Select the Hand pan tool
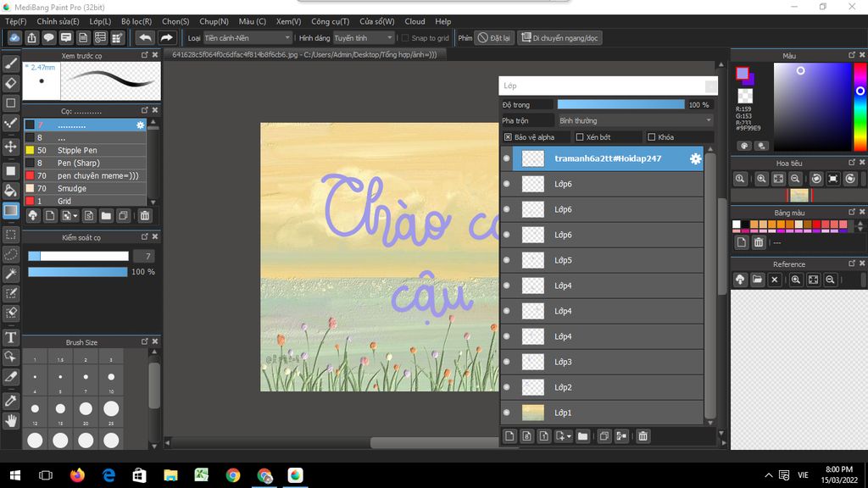The width and height of the screenshot is (868, 488). coord(10,420)
